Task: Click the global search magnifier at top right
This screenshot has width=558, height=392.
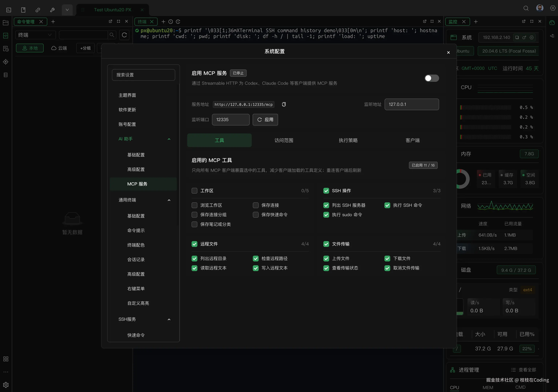Action: tap(526, 9)
